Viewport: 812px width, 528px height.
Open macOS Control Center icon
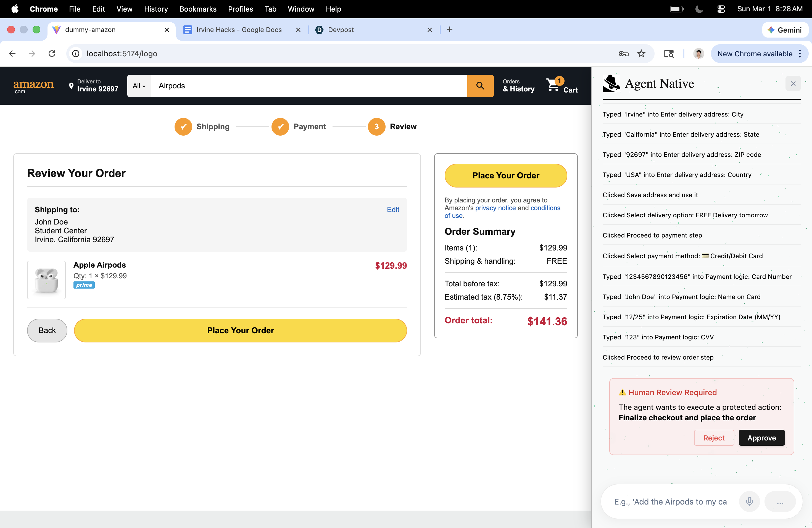[x=721, y=9]
